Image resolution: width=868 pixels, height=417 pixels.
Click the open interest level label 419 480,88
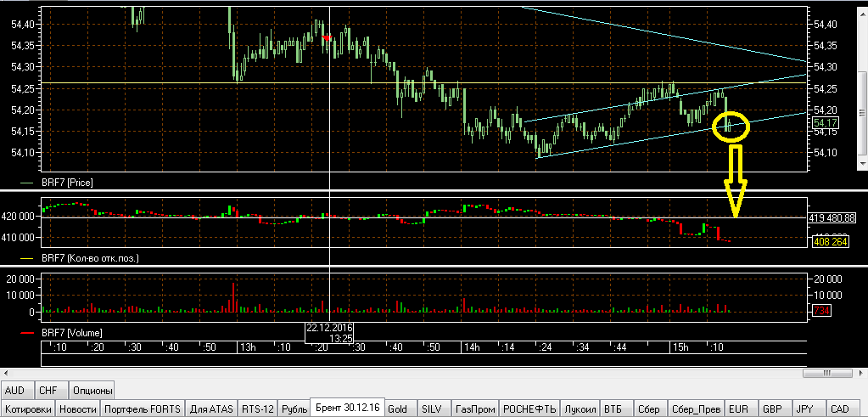[x=834, y=217]
